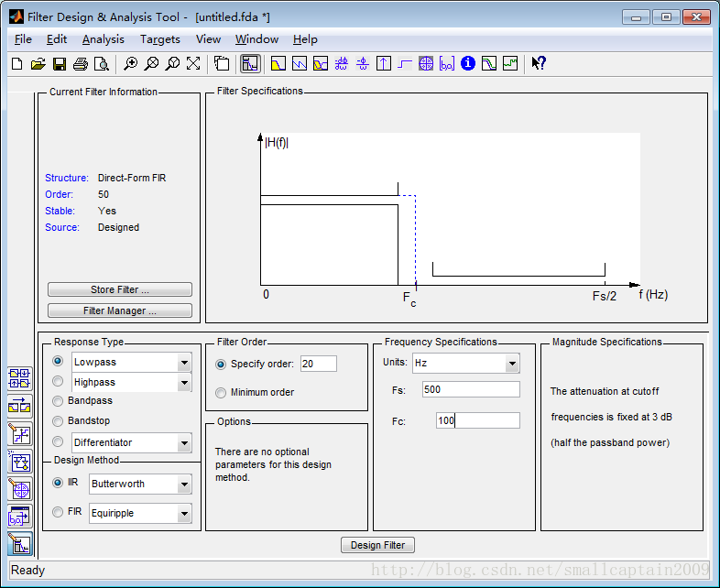Show the Impulse Response icon
This screenshot has width=720, height=588.
[384, 63]
